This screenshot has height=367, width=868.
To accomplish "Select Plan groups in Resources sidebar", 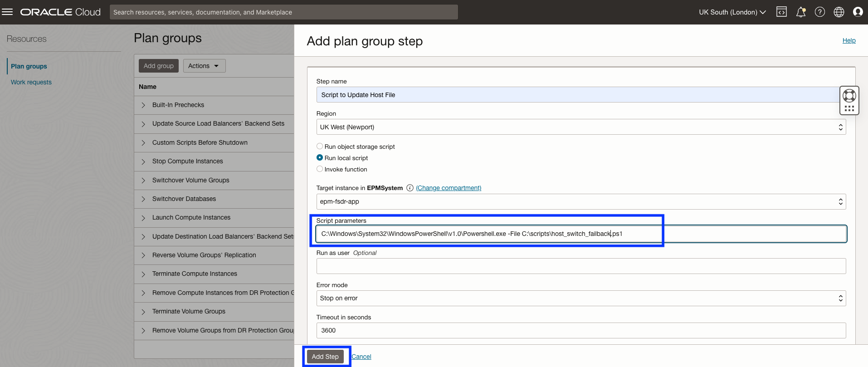I will tap(29, 66).
